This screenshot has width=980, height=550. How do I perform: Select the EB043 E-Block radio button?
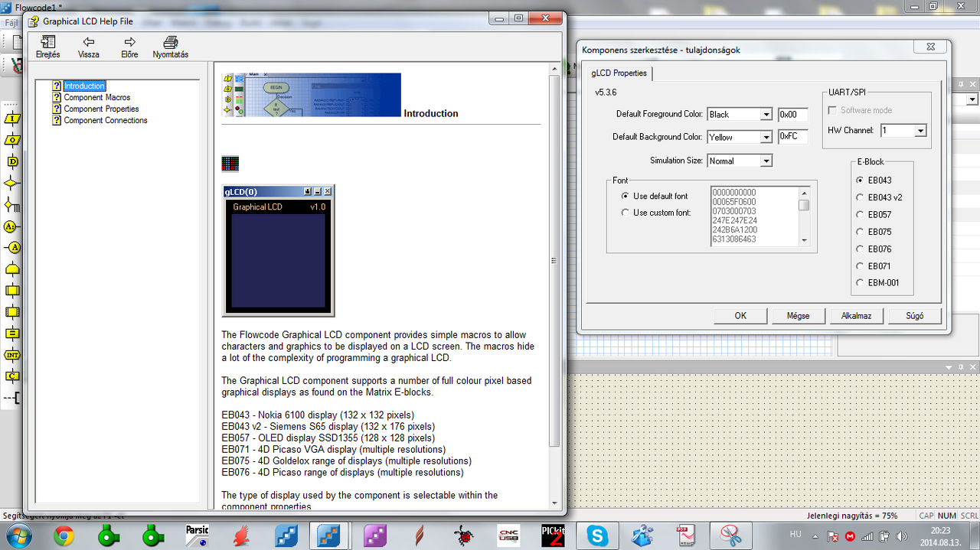tap(860, 181)
